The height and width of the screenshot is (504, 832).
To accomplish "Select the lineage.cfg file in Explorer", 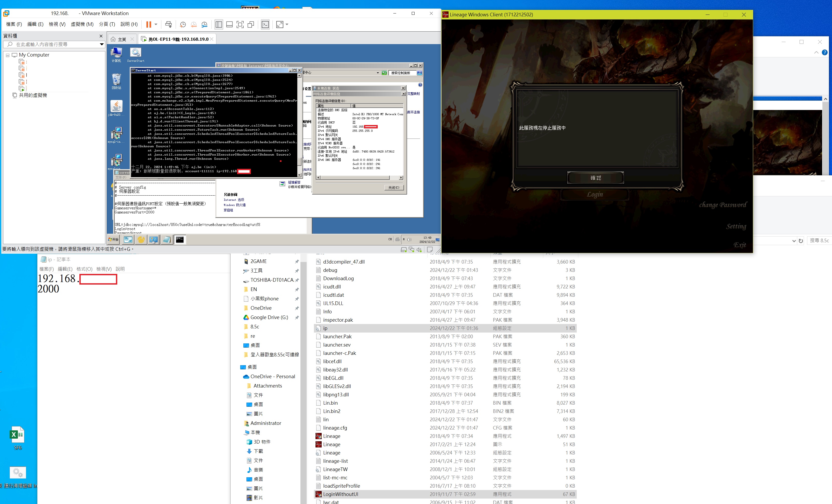I will 445,428.
